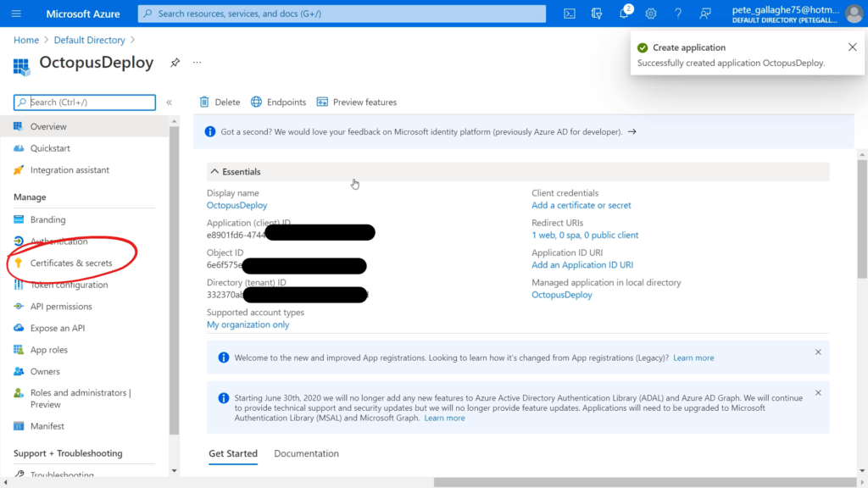868x488 pixels.
Task: Click Add a certificate or secret
Action: click(581, 205)
